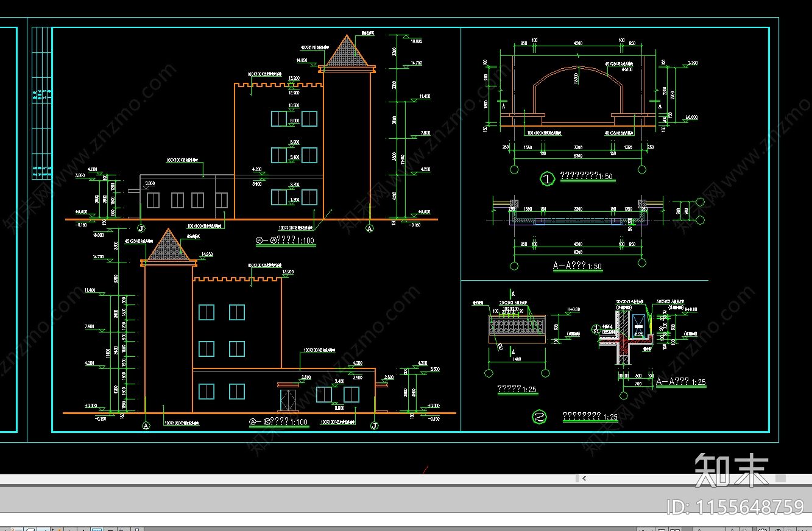Pick axis bubble A under the upper elevation
The width and height of the screenshot is (812, 531).
click(369, 228)
